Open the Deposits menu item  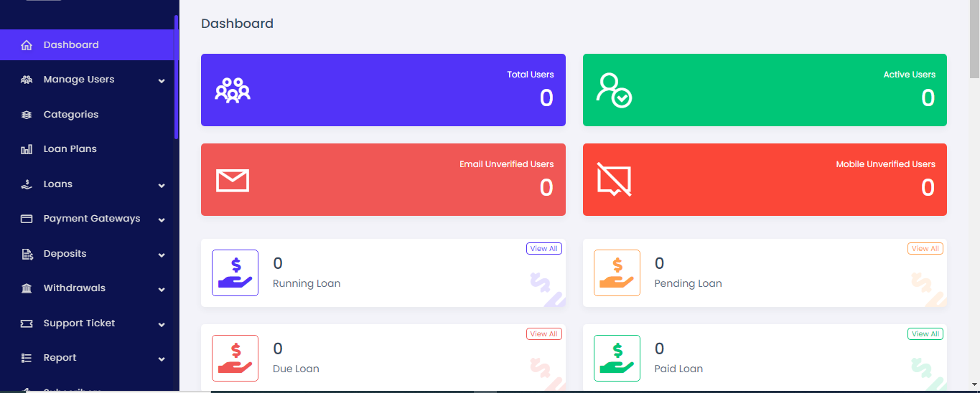(x=65, y=254)
